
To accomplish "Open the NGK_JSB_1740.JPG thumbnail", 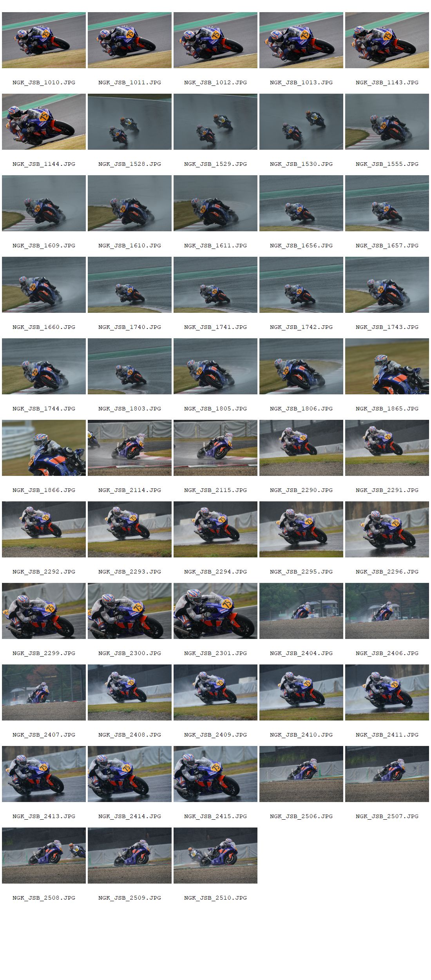I will pyautogui.click(x=130, y=285).
